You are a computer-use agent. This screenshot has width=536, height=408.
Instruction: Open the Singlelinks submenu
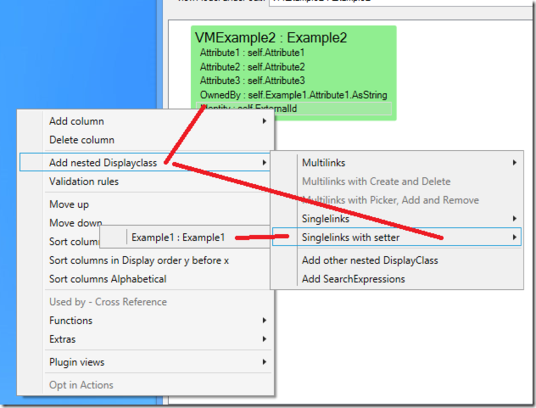point(397,218)
